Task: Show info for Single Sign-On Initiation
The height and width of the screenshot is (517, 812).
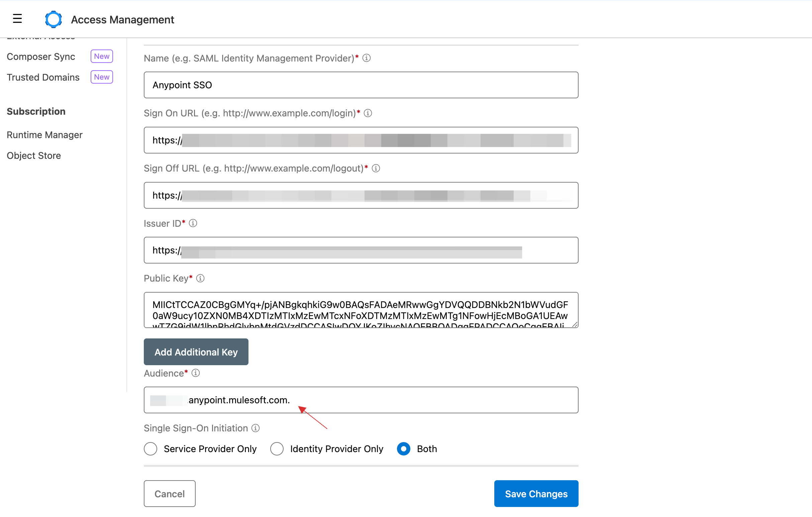Action: pyautogui.click(x=256, y=428)
